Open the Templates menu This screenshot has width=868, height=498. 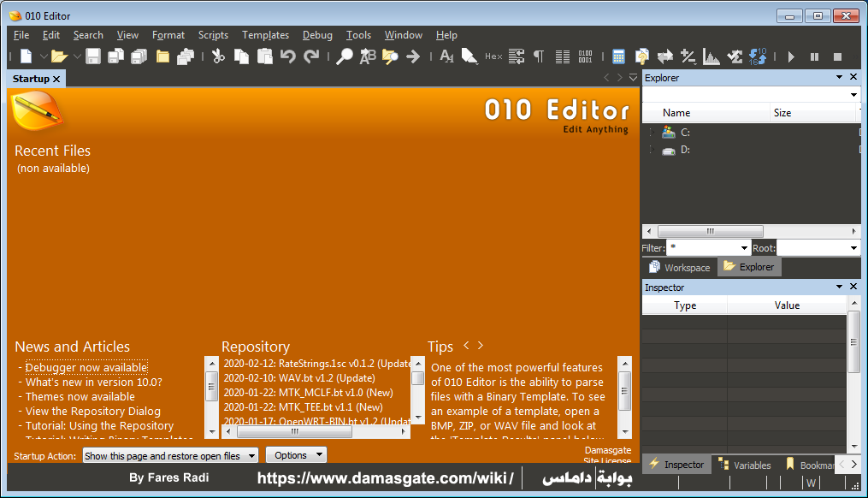[265, 35]
